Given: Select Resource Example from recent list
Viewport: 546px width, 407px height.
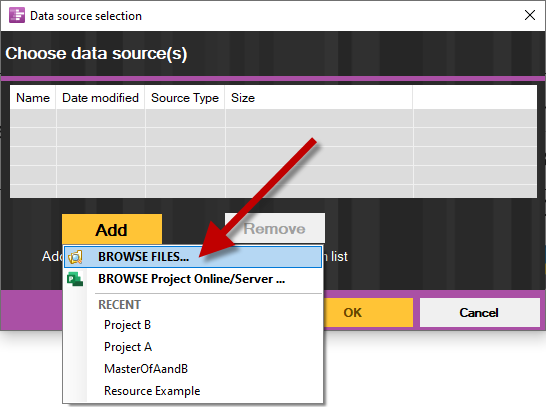Looking at the screenshot, I should (152, 391).
